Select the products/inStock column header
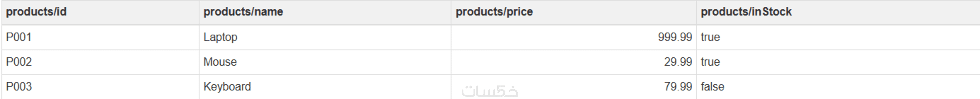The height and width of the screenshot is (99, 980). click(746, 12)
